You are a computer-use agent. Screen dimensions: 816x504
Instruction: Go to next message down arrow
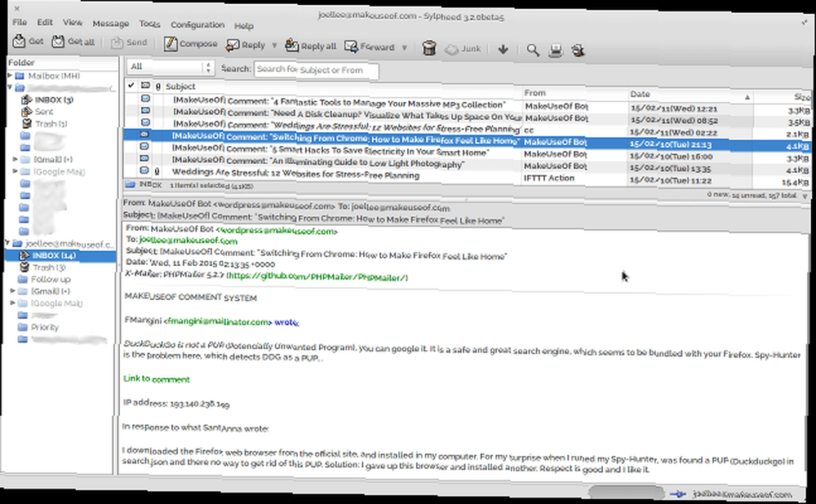(503, 50)
